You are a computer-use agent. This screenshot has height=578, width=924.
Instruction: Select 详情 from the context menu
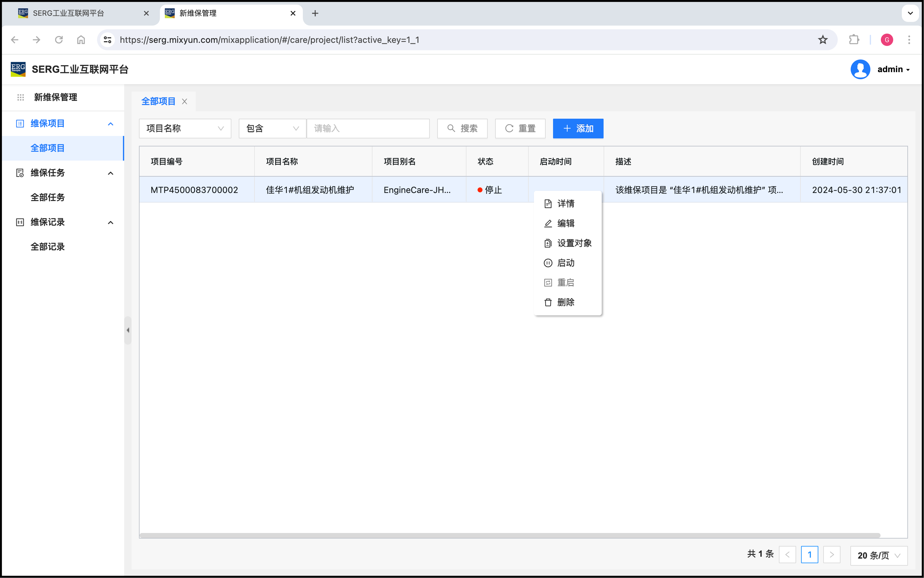565,204
